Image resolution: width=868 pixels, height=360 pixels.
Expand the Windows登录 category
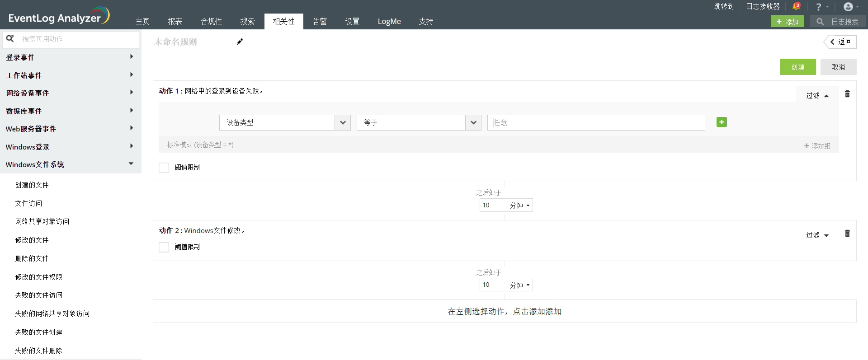(71, 146)
